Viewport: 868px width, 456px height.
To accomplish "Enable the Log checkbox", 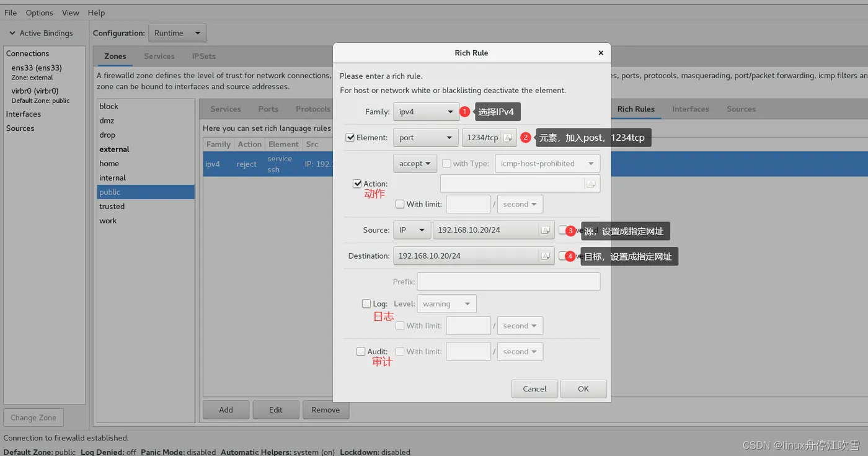I will pyautogui.click(x=366, y=304).
